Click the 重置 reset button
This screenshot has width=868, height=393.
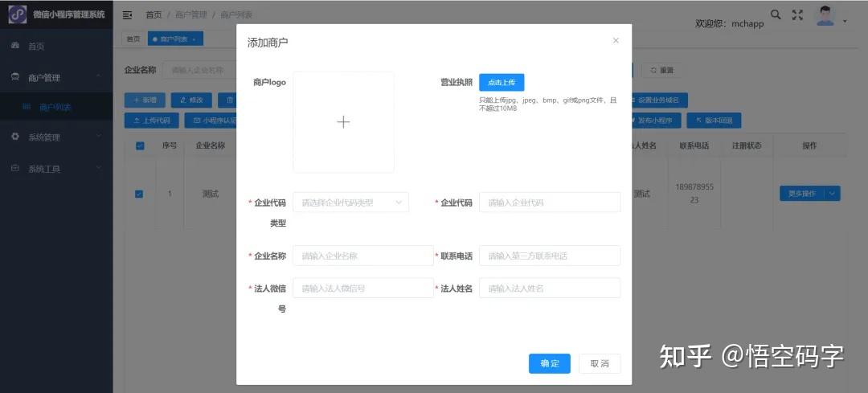click(662, 70)
